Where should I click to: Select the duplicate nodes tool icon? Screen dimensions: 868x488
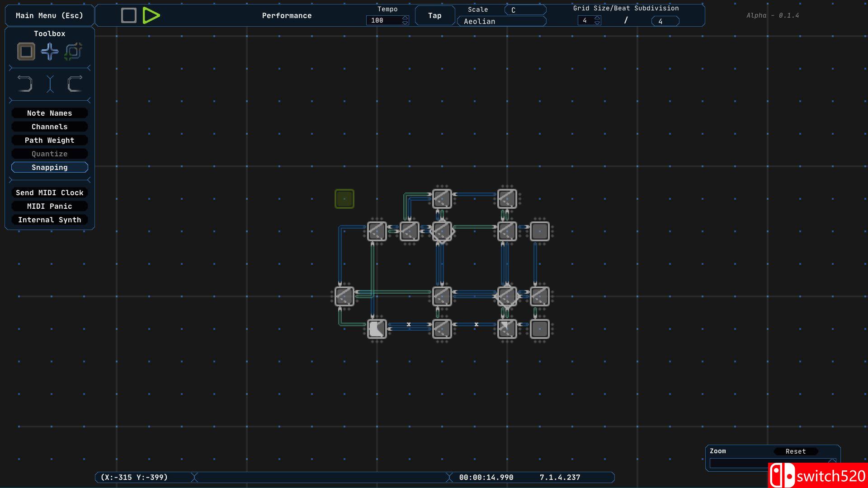73,52
